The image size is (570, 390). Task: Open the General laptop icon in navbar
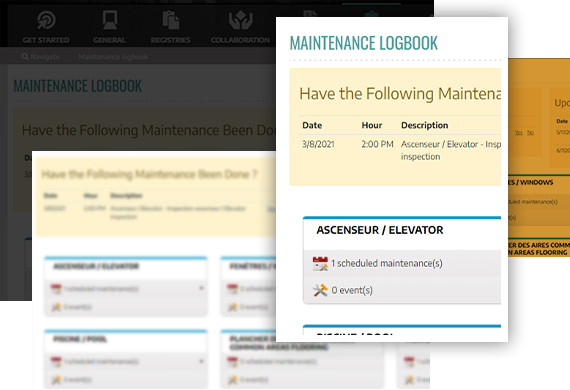tap(109, 20)
